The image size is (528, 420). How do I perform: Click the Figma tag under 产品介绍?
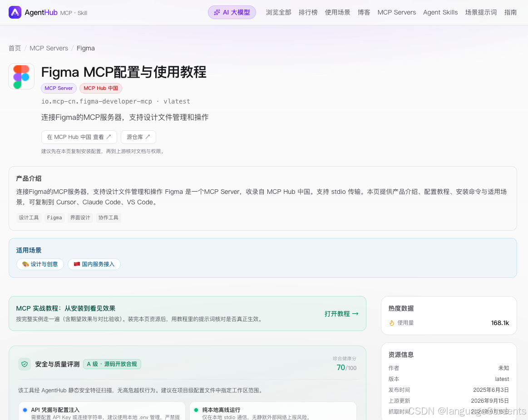click(x=54, y=217)
